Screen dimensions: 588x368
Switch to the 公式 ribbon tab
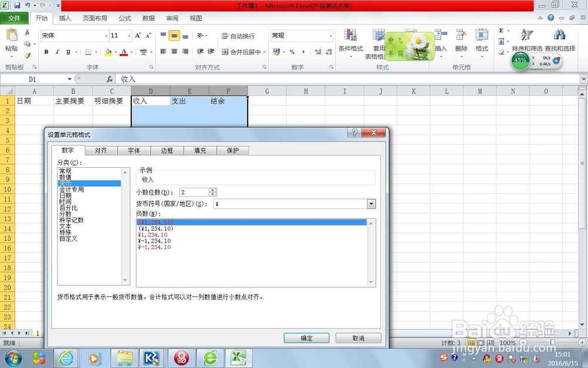(x=124, y=18)
